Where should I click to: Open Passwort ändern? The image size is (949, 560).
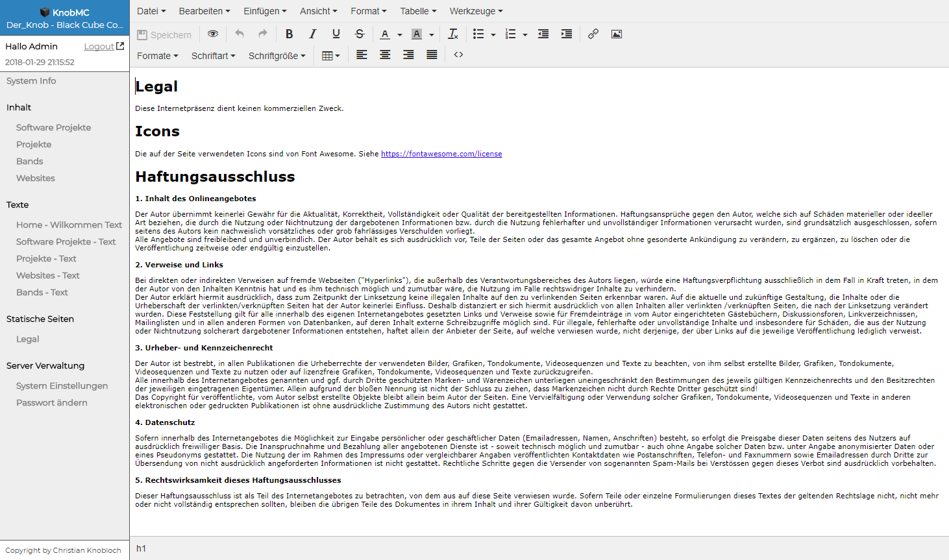click(x=52, y=403)
